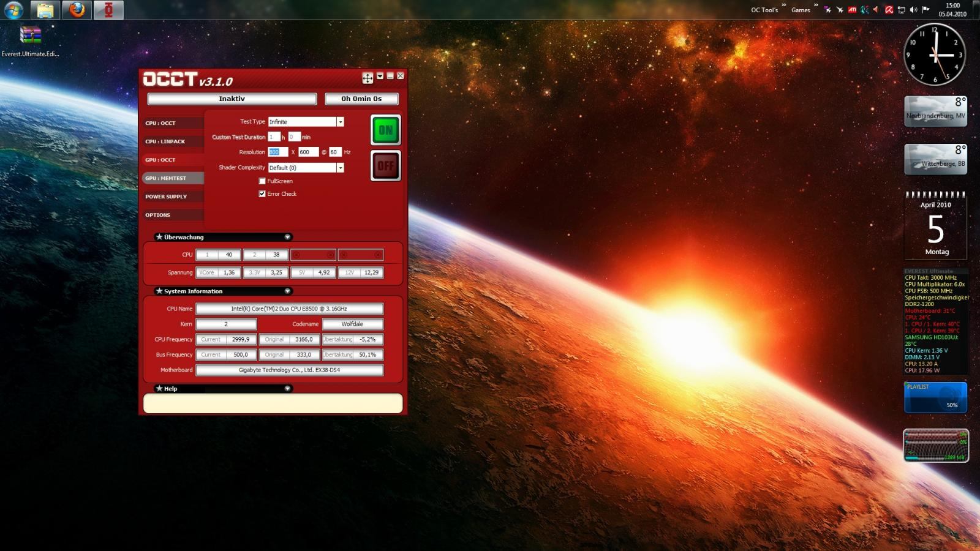Open the OPTIONS tab
Screen dimensions: 980x551
tap(173, 215)
